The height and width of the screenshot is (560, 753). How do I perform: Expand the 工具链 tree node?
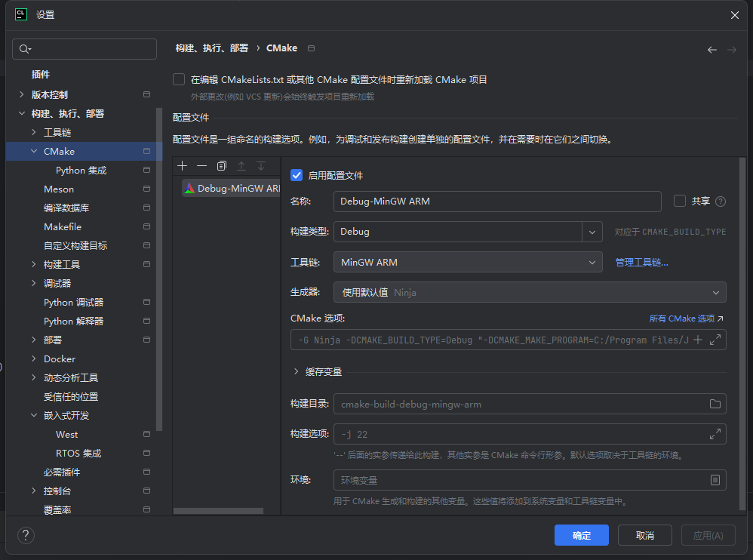pos(34,132)
